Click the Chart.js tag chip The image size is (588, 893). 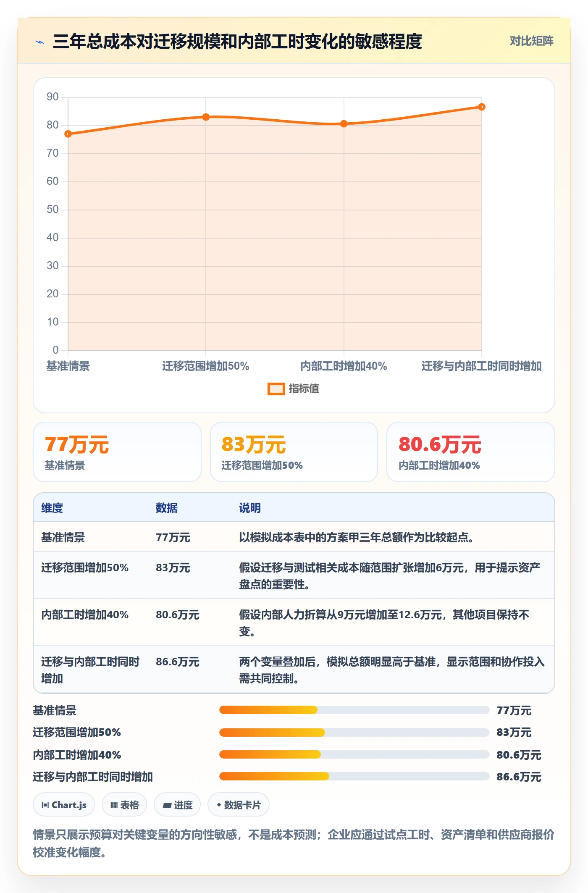click(x=64, y=805)
